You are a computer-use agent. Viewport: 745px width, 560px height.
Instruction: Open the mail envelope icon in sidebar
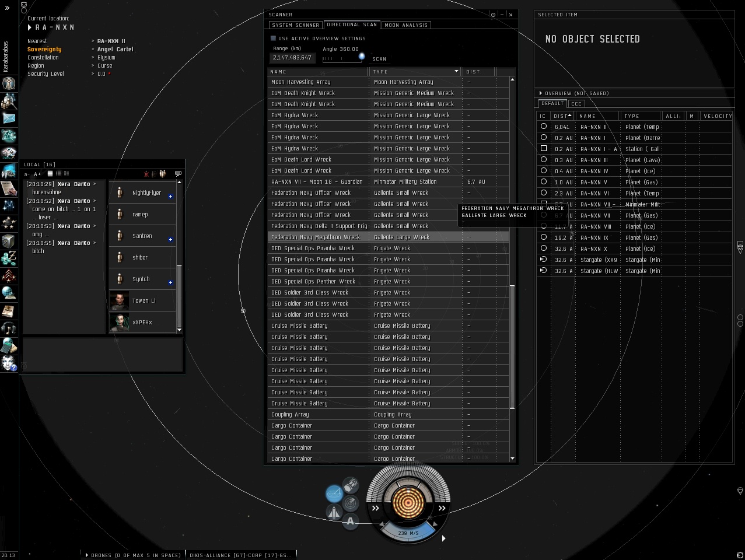9,118
